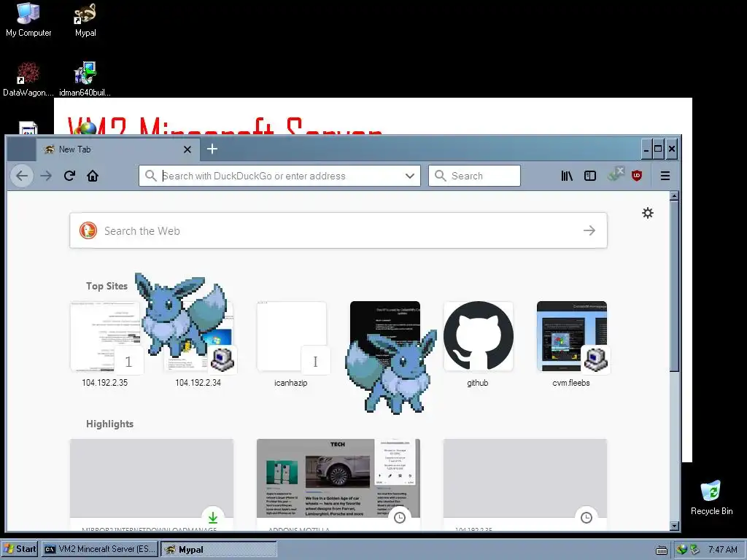This screenshot has height=560, width=747.
Task: Focus the DuckDuckGo address bar
Action: click(x=279, y=176)
